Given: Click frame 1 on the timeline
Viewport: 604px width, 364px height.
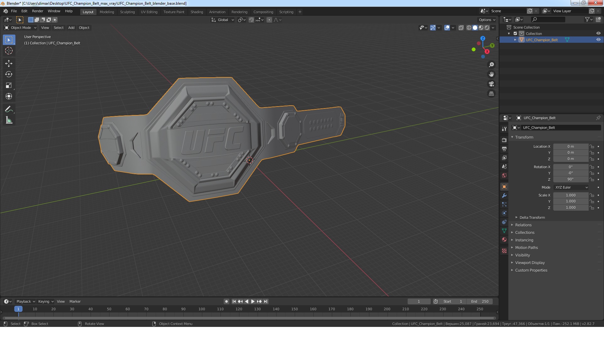Looking at the screenshot, I should tap(18, 309).
